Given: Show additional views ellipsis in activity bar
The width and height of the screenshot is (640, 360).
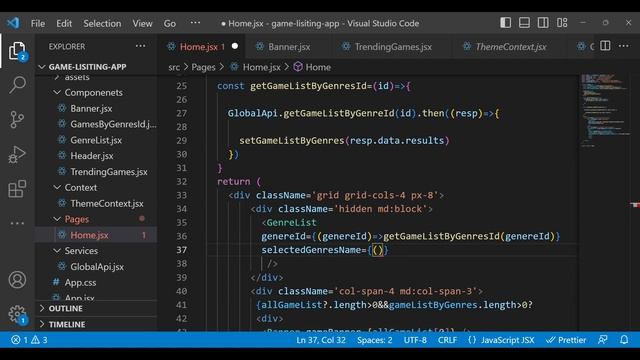Looking at the screenshot, I should tap(17, 224).
